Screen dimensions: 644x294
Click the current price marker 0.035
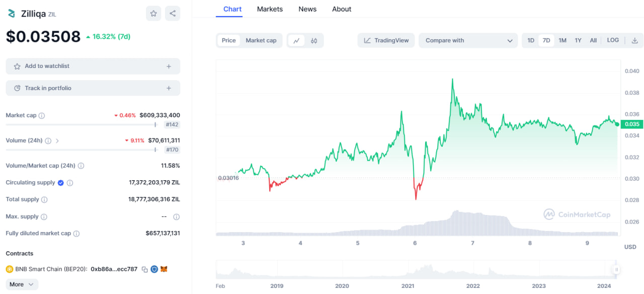631,124
